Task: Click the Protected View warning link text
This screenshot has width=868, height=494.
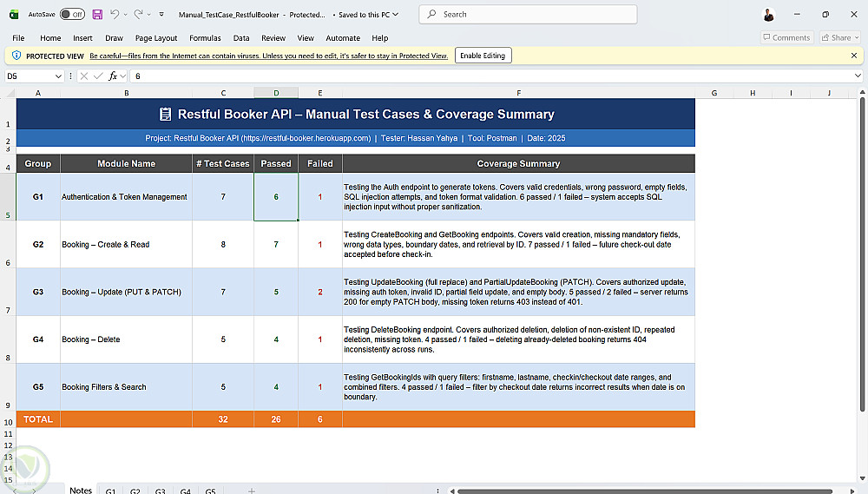Action: [268, 56]
